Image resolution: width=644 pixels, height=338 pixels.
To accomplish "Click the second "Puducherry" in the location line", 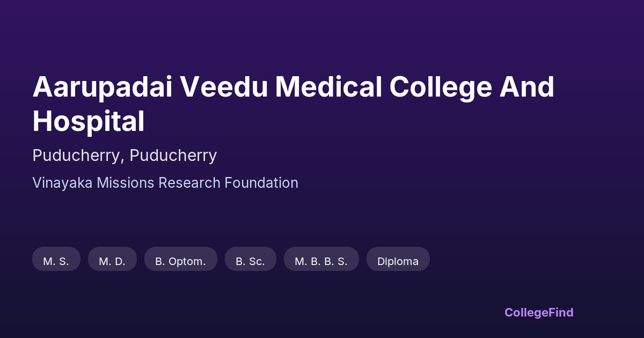I will coord(173,156).
